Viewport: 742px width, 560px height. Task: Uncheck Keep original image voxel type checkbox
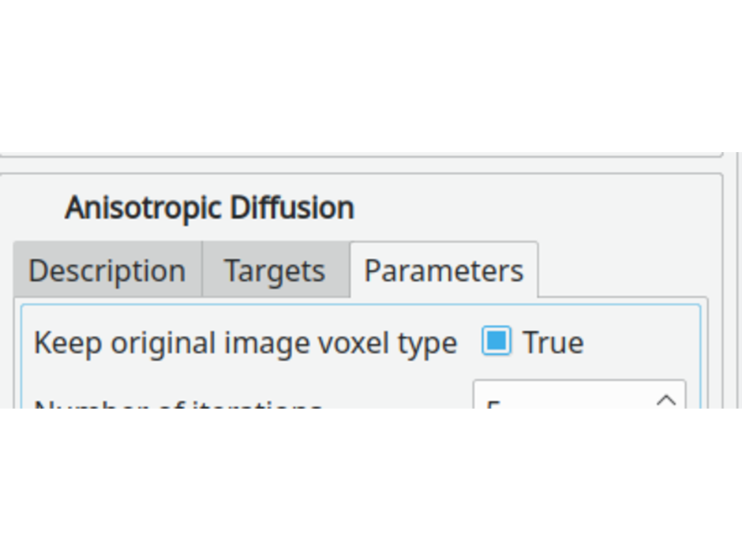point(496,342)
